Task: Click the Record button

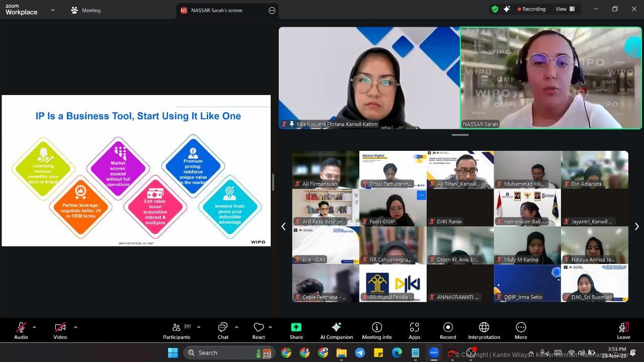Action: pos(448,330)
